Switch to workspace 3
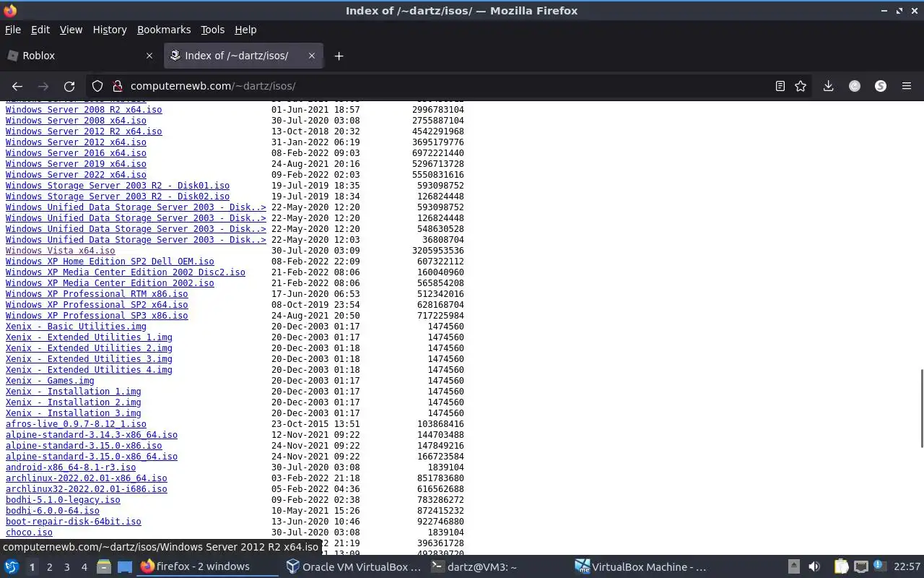This screenshot has height=578, width=924. click(x=66, y=567)
